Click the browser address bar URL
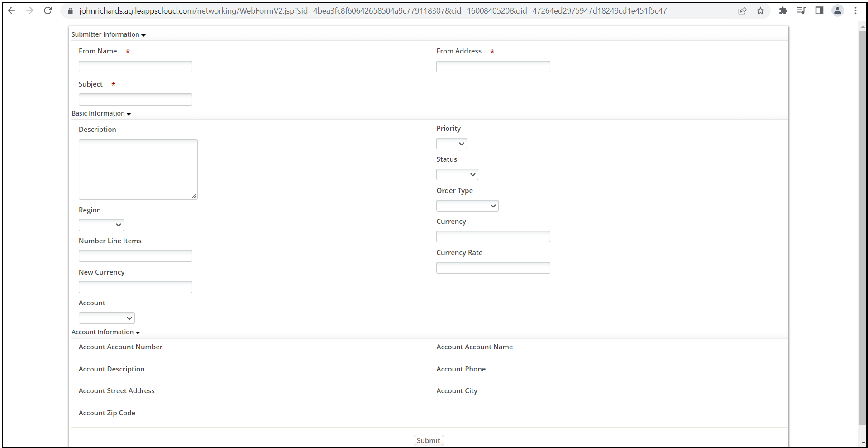 (373, 11)
